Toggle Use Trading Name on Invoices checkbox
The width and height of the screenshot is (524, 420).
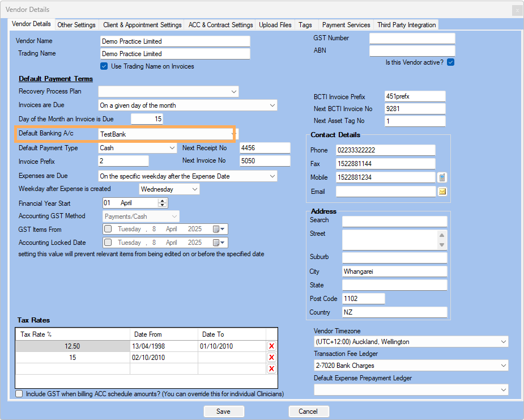pyautogui.click(x=104, y=66)
